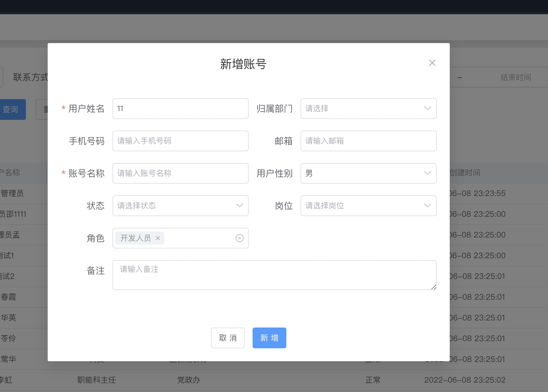Expand the 状态 select dropdown
The image size is (548, 392).
[x=181, y=206]
